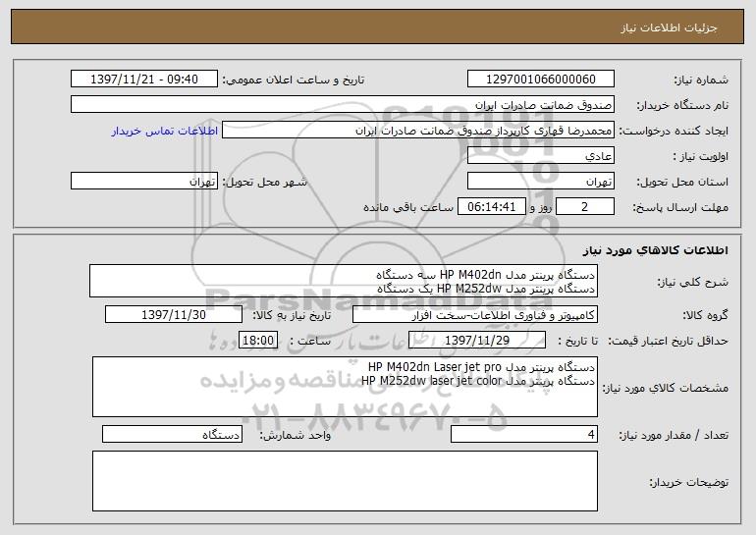Click the item specifications box HP M252dw laser jet
The image size is (756, 535).
[345, 387]
